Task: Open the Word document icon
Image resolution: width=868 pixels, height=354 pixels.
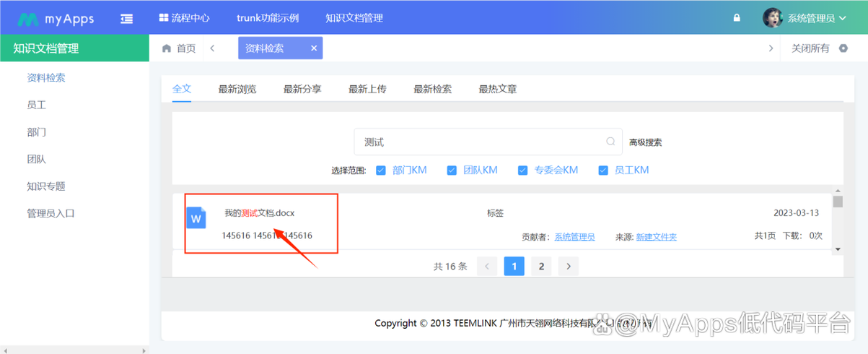Action: (x=196, y=217)
